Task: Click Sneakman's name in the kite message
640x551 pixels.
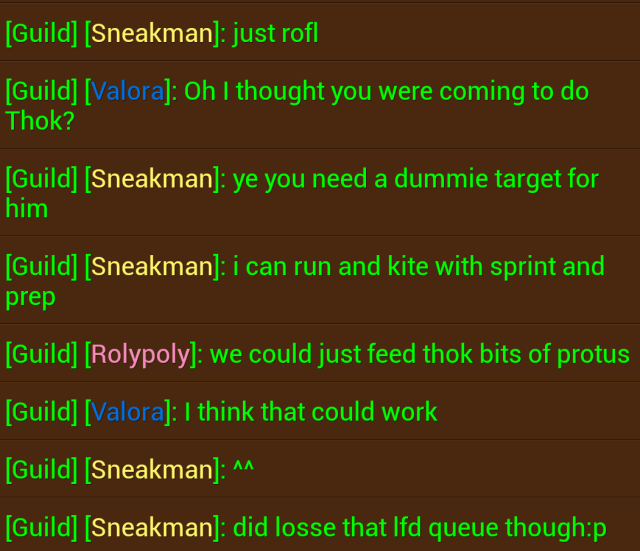Action: 153,267
